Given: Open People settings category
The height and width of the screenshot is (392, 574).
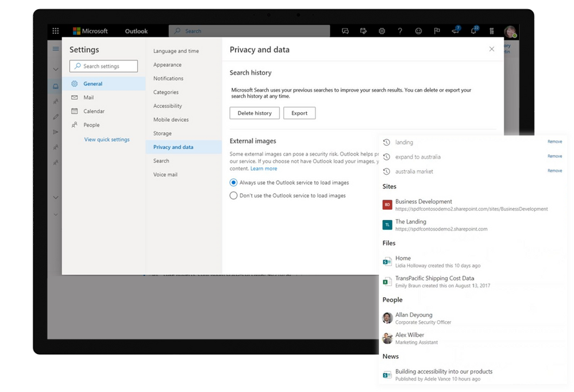Looking at the screenshot, I should click(x=103, y=125).
